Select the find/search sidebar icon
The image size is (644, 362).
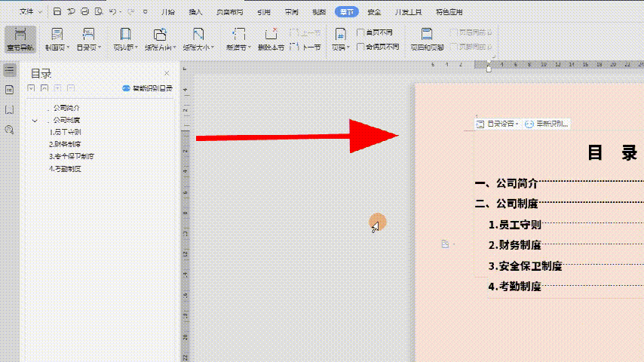click(x=10, y=130)
